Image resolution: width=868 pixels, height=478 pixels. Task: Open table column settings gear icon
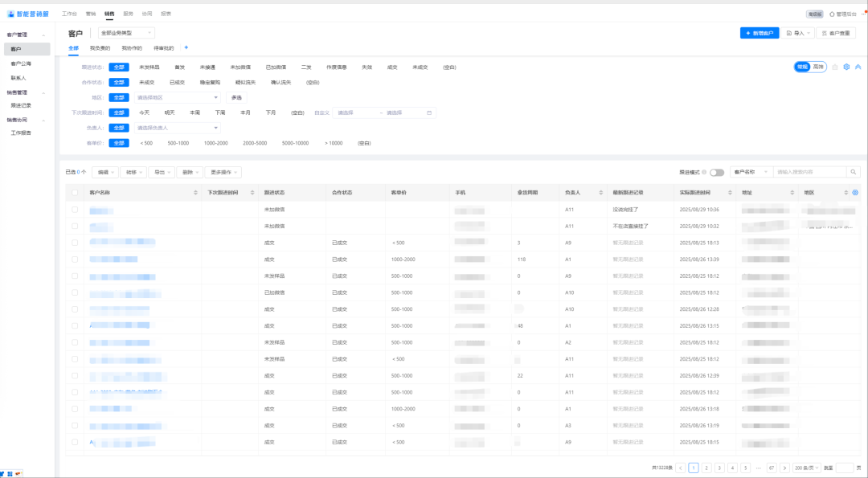[x=855, y=193]
